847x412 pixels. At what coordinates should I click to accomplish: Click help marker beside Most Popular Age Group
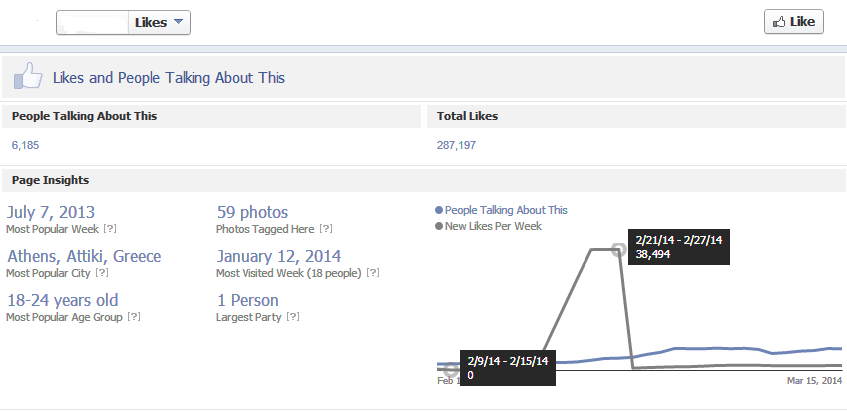pyautogui.click(x=133, y=317)
